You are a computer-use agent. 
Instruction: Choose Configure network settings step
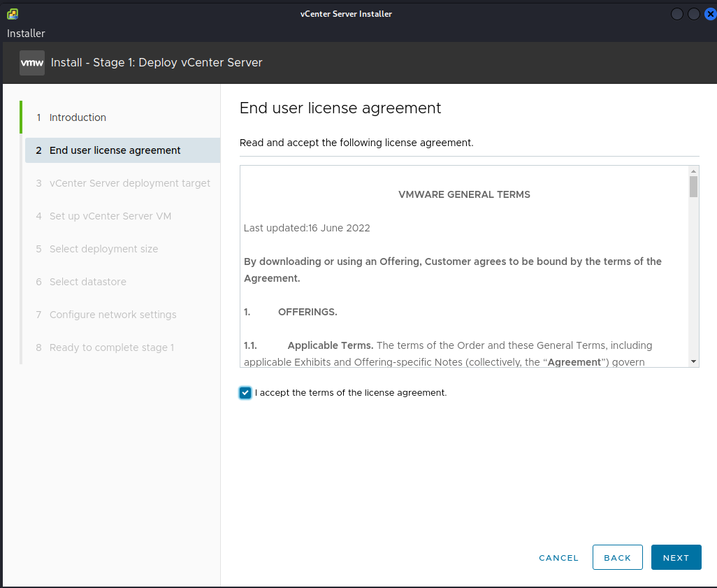[x=113, y=315]
